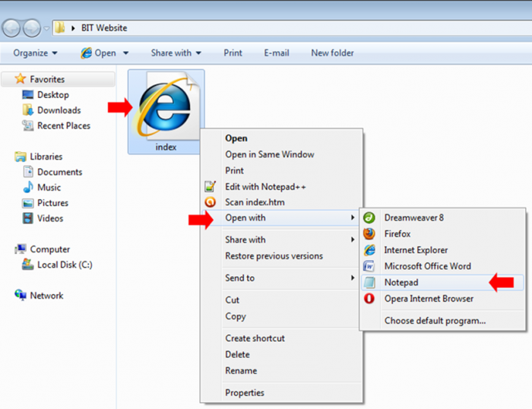Expand the Open button dropdown arrow
This screenshot has width=532, height=409.
pyautogui.click(x=126, y=53)
